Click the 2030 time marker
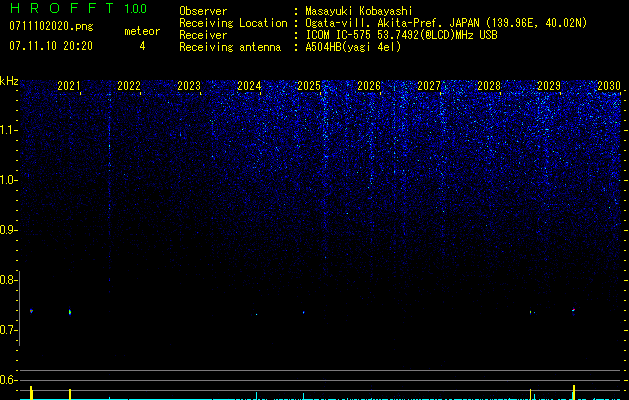629x400 pixels. 609,86
